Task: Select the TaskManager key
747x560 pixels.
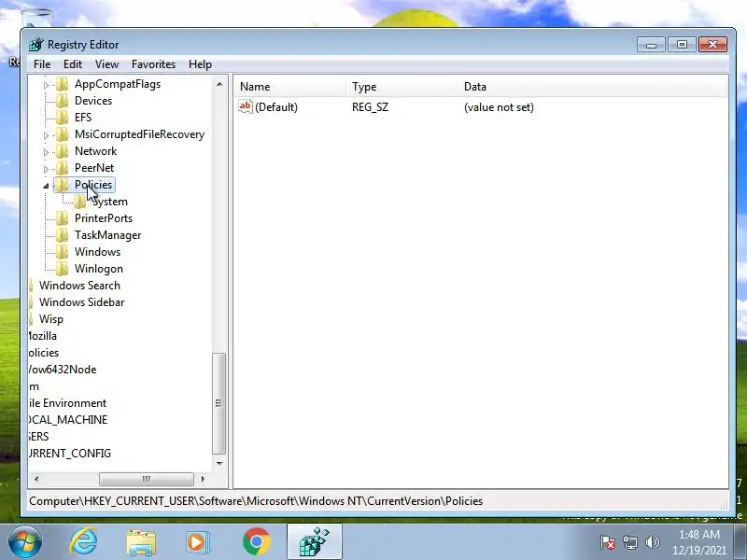Action: click(x=107, y=235)
